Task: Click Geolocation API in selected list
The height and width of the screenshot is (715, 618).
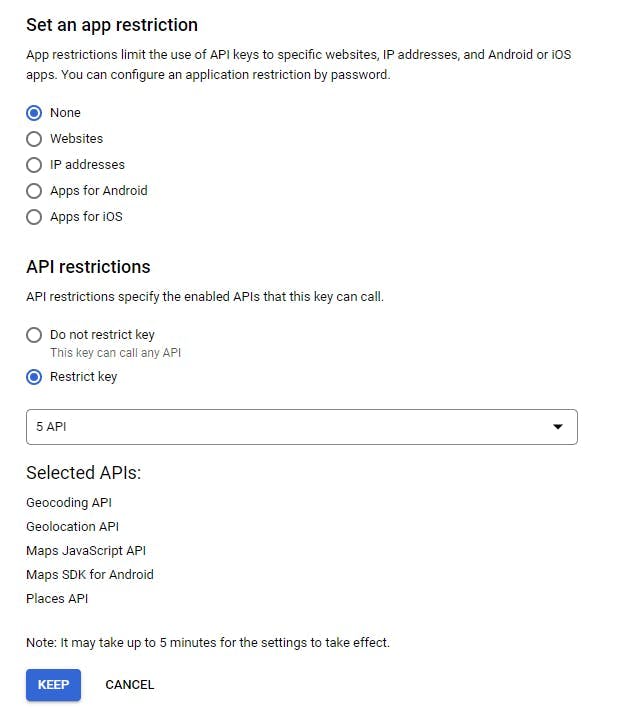Action: pos(72,527)
